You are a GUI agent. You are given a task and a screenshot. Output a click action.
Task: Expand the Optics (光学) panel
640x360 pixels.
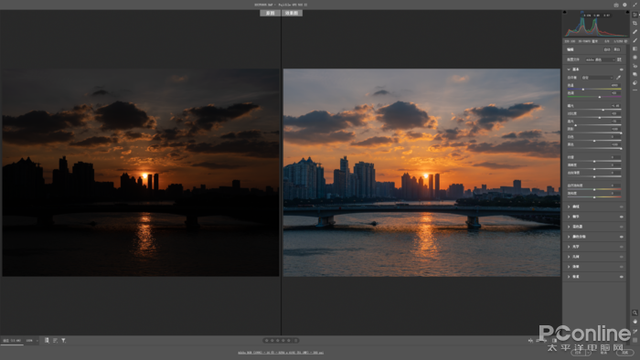click(x=569, y=247)
